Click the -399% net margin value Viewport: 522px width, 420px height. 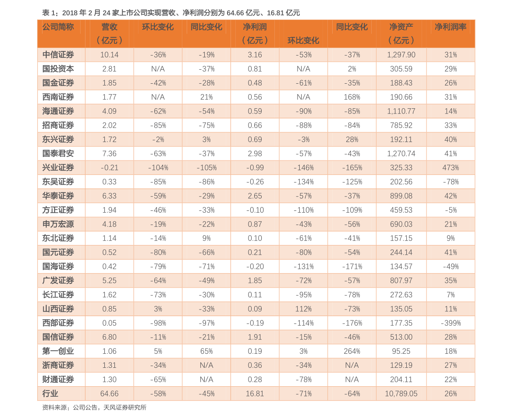451,323
